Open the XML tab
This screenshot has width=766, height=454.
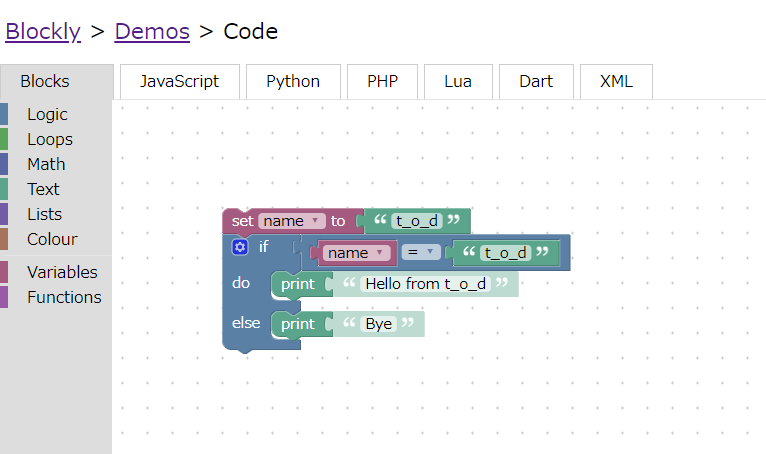pyautogui.click(x=616, y=82)
